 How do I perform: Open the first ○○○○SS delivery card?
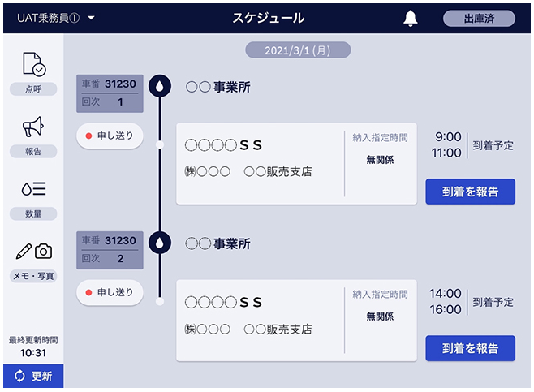coord(296,164)
